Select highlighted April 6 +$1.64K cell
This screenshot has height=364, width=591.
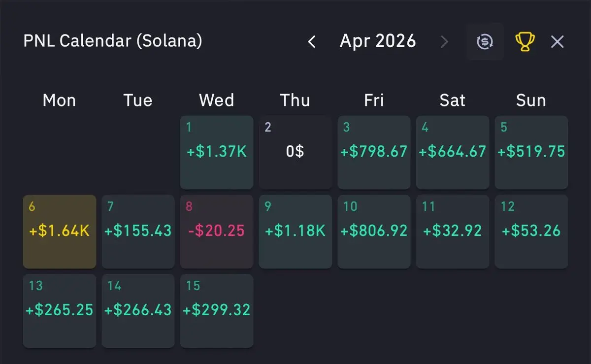click(x=60, y=232)
